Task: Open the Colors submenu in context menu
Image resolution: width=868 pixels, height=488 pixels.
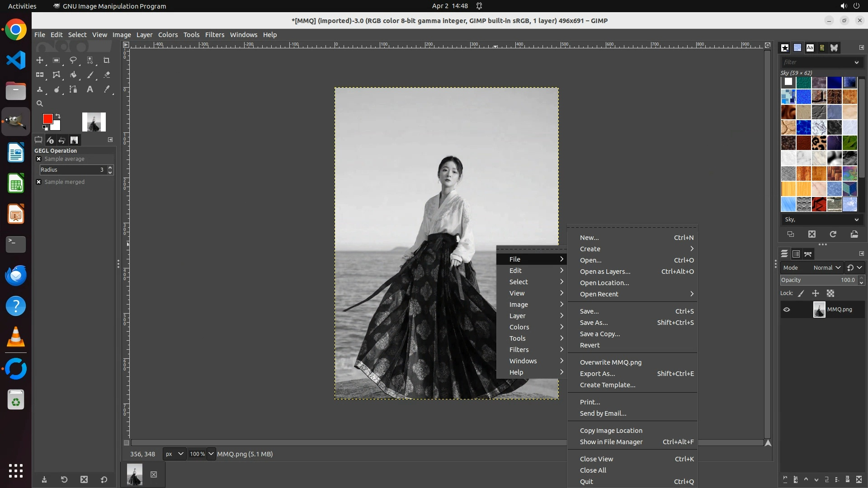Action: tap(519, 327)
